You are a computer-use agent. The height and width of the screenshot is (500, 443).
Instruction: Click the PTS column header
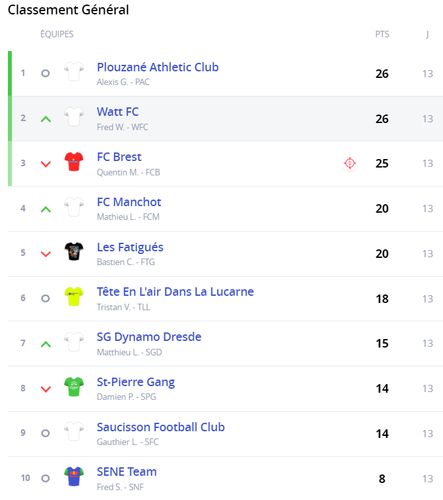(382, 34)
